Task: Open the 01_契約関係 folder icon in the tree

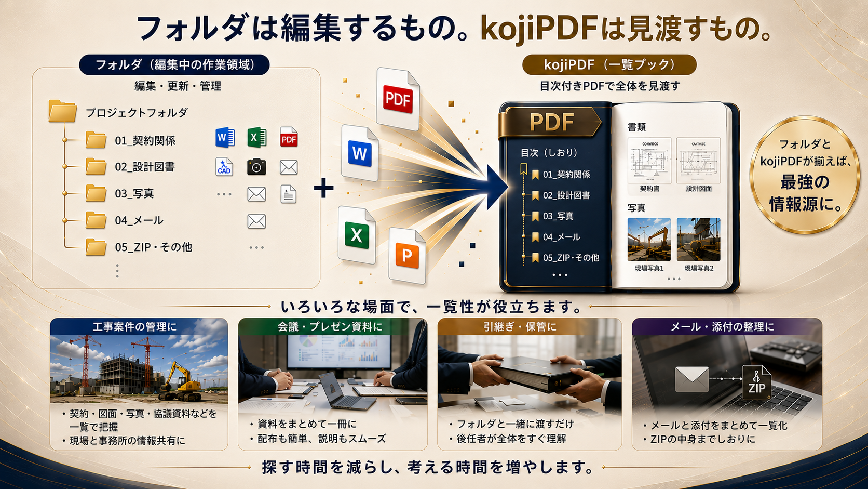Action: coord(96,140)
